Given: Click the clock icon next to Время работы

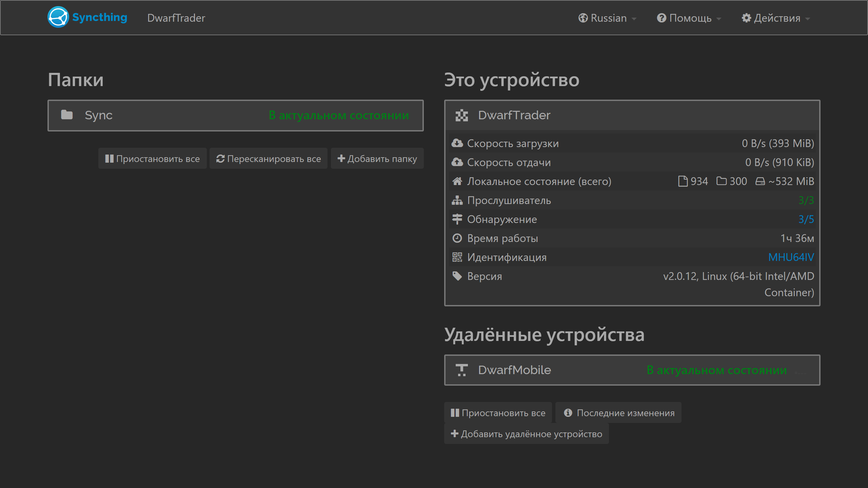Looking at the screenshot, I should pyautogui.click(x=458, y=238).
